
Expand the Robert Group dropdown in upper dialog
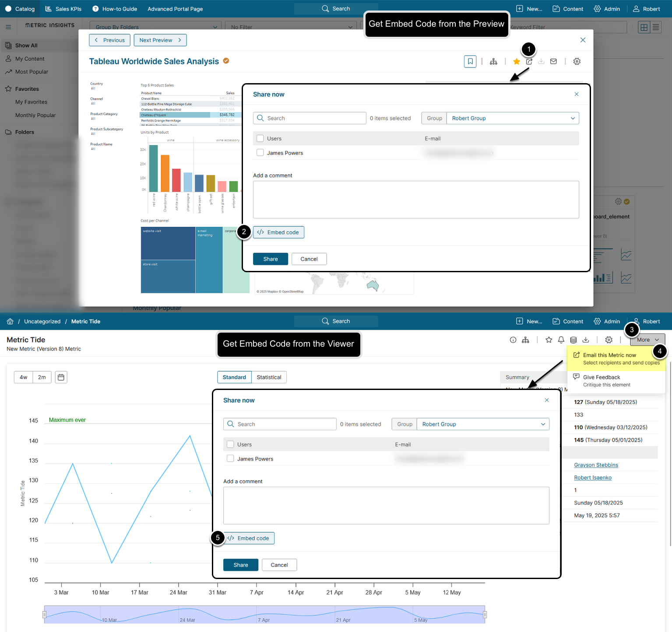513,118
